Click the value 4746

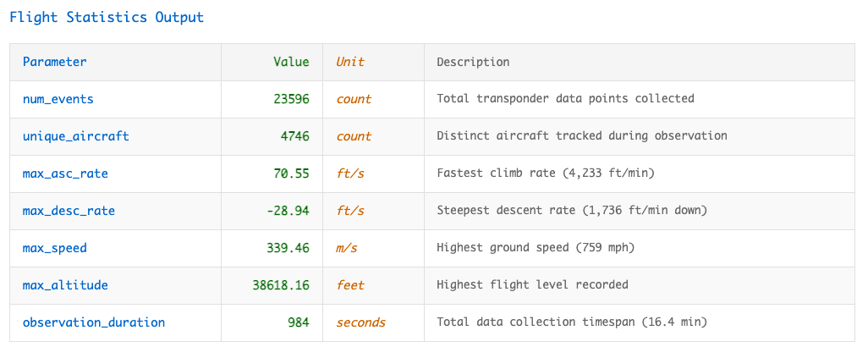(295, 136)
